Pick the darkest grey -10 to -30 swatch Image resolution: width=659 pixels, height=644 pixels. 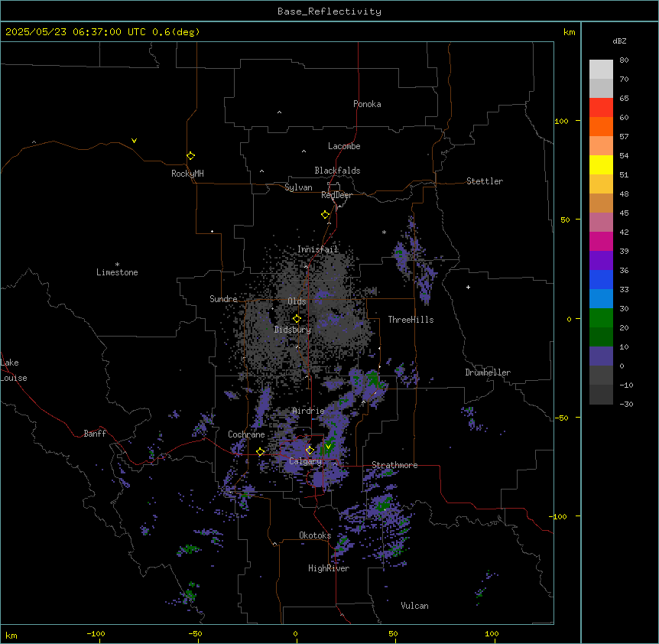click(x=601, y=395)
